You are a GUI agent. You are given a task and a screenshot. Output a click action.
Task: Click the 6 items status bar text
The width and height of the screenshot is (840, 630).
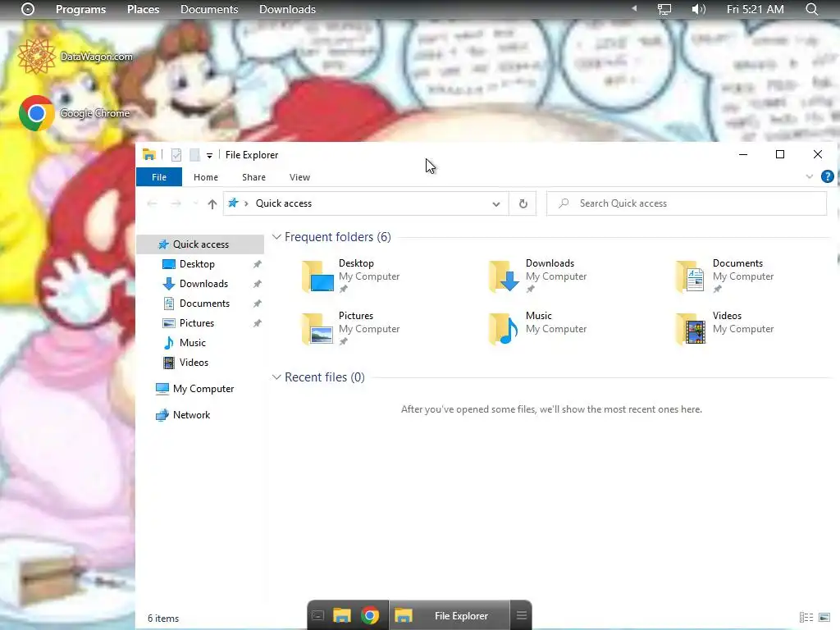click(x=163, y=619)
